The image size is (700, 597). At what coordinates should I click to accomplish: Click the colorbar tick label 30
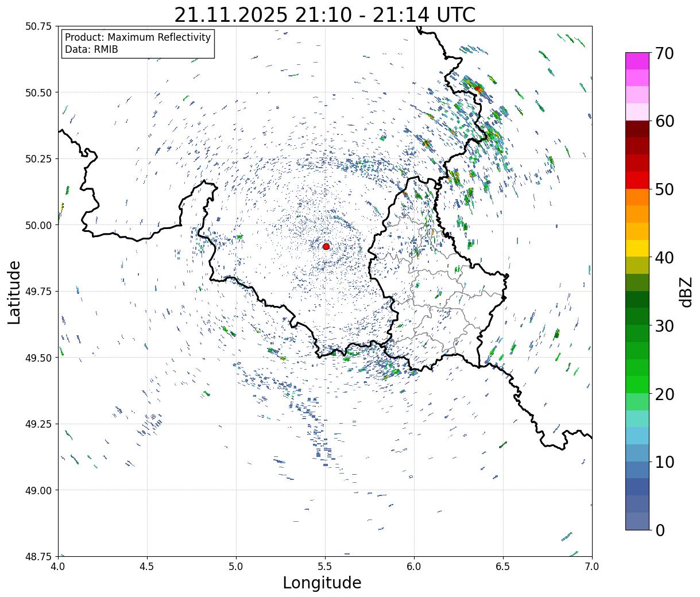[664, 325]
